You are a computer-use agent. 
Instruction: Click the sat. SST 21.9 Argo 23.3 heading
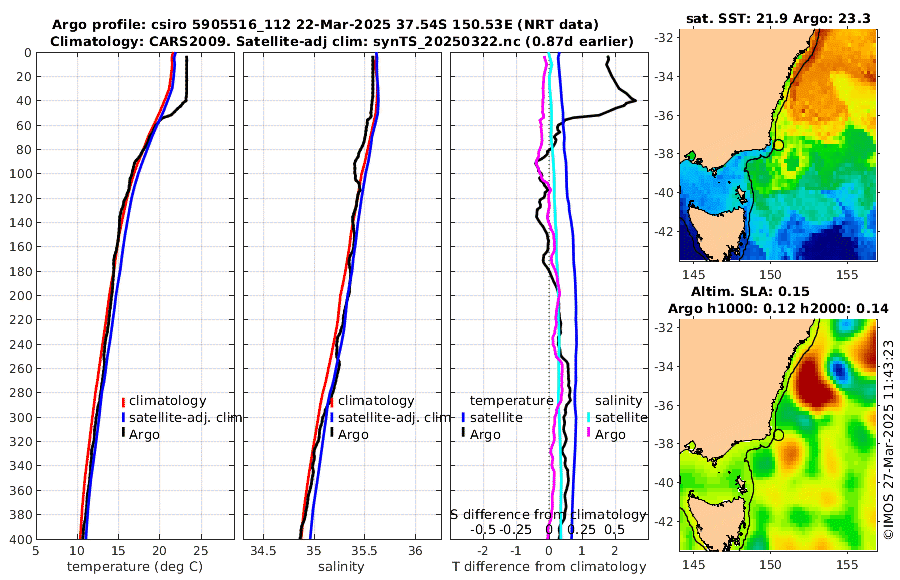pyautogui.click(x=778, y=18)
